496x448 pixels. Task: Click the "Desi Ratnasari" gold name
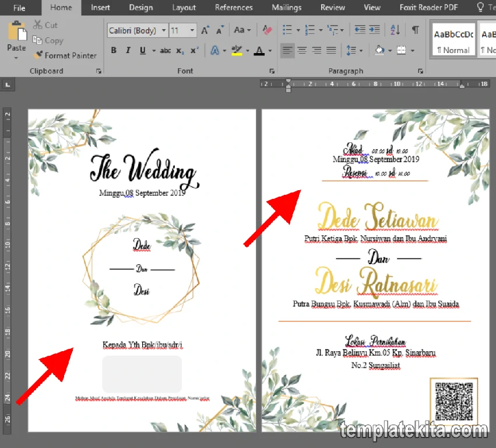pos(376,282)
